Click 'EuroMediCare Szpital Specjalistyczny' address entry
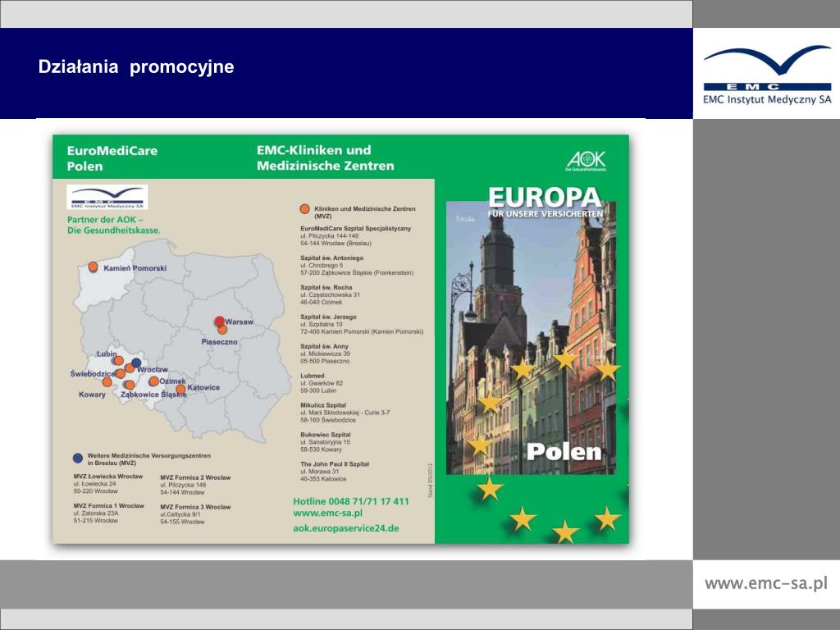Viewport: 840px width, 630px height. click(x=356, y=235)
